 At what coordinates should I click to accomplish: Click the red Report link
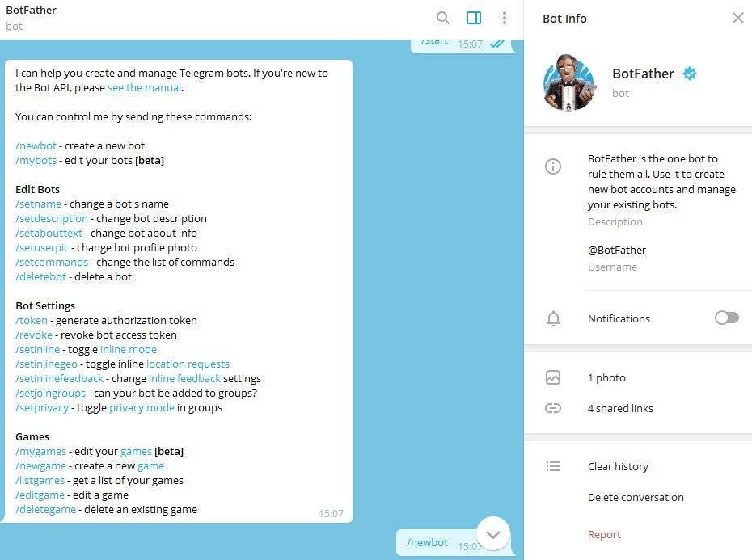pos(604,535)
